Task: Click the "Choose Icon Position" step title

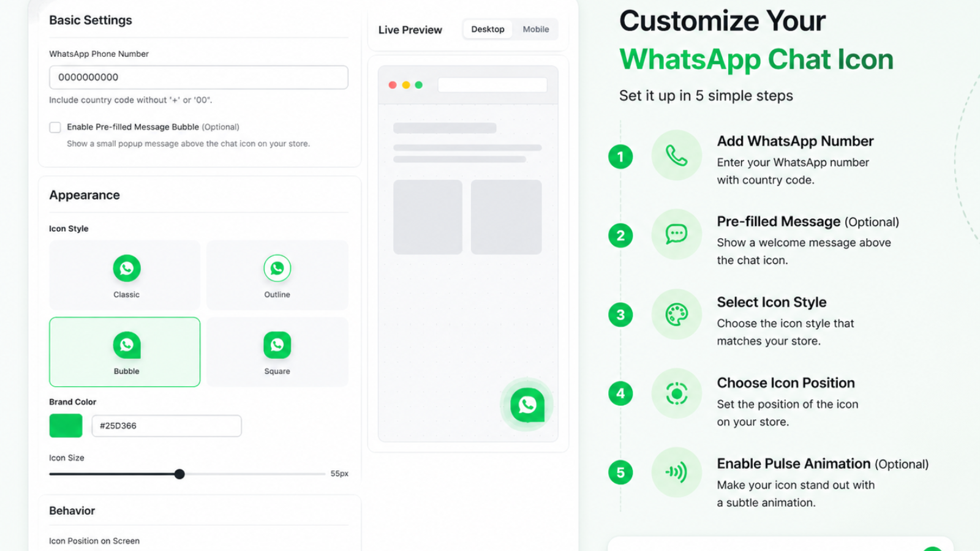Action: tap(786, 383)
